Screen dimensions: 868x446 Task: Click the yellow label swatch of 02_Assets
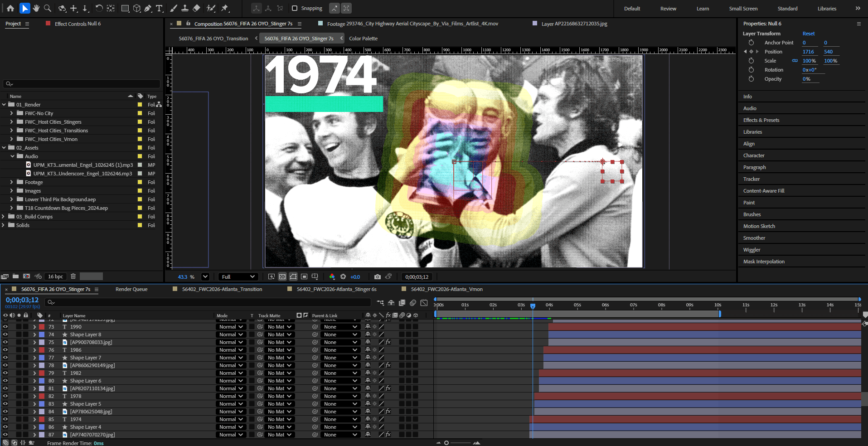(x=140, y=148)
